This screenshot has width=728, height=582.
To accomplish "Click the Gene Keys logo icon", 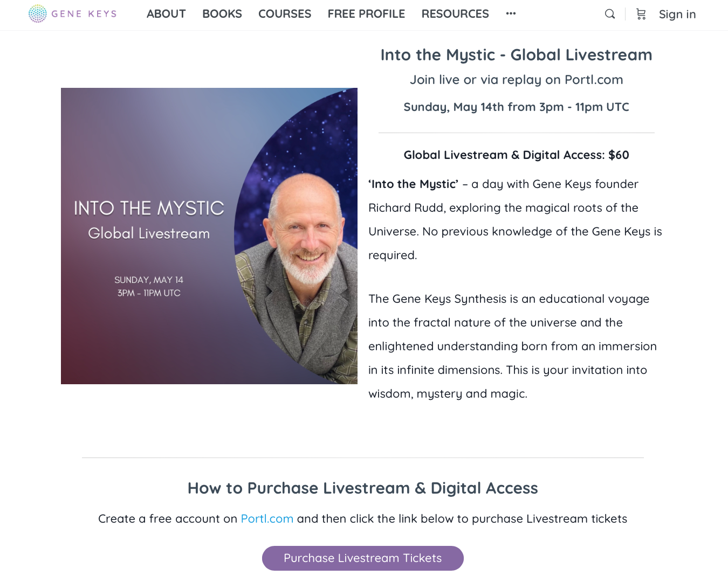I will (x=38, y=13).
